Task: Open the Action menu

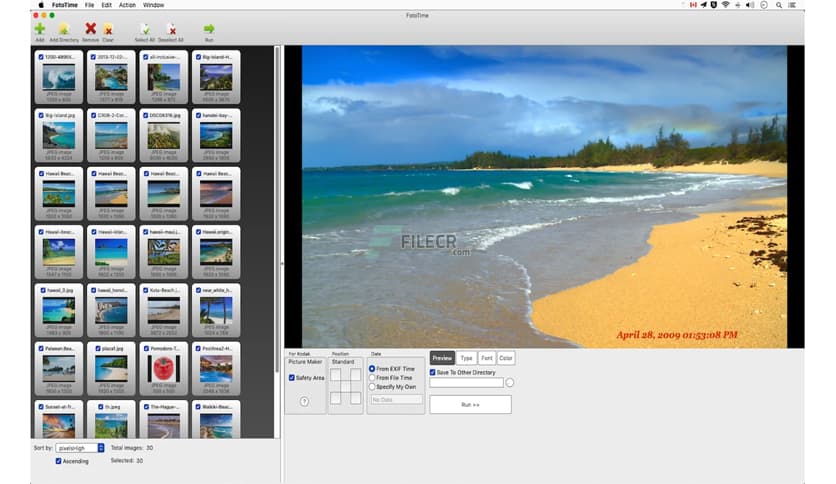Action: (127, 5)
